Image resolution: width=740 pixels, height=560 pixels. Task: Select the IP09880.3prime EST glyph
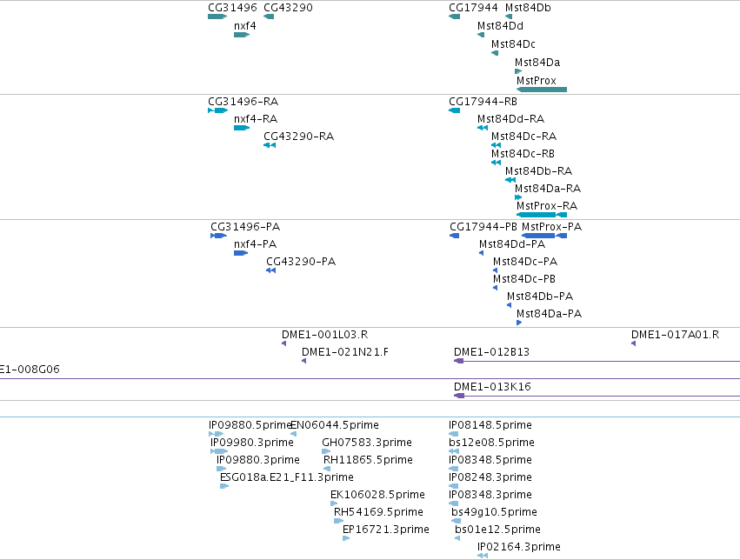[222, 469]
